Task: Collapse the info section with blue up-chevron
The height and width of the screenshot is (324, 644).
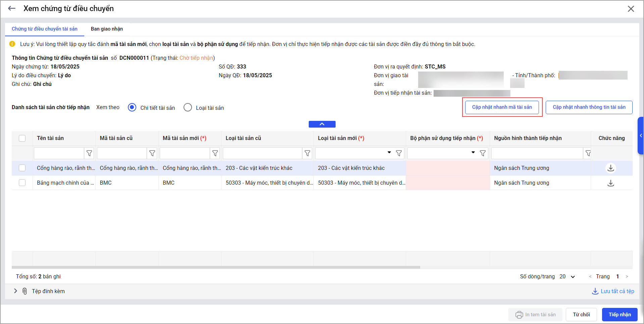Action: click(x=322, y=124)
